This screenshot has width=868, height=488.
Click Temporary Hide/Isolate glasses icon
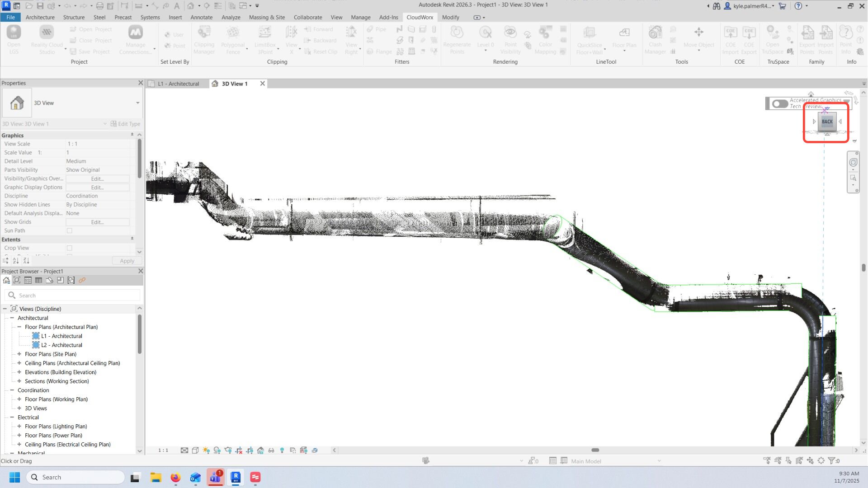(271, 450)
